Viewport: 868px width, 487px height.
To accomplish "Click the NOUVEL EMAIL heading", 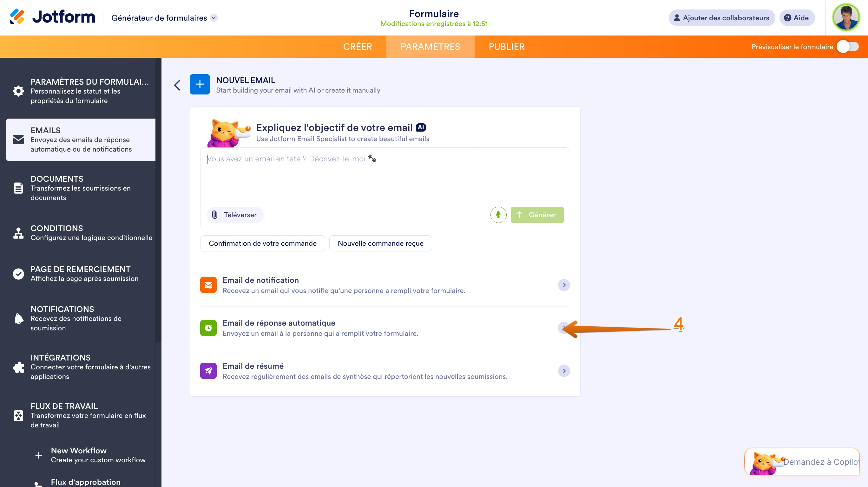I will click(x=245, y=80).
